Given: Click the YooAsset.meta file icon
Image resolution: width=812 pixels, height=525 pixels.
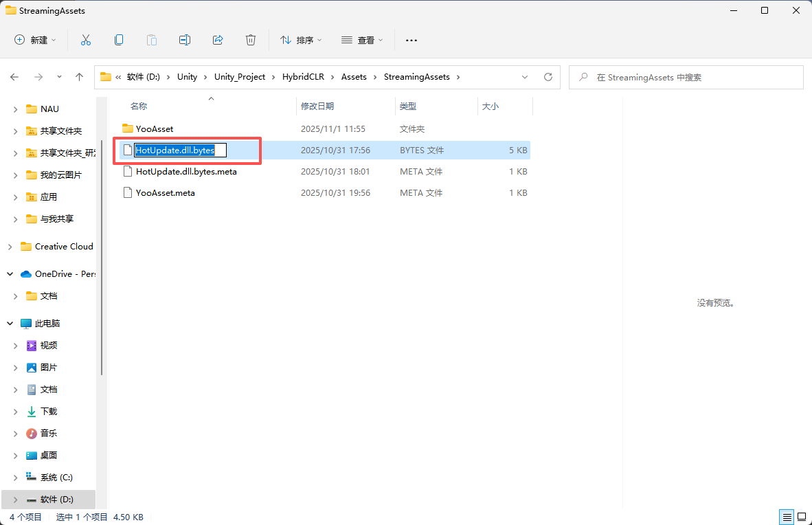Looking at the screenshot, I should 127,193.
